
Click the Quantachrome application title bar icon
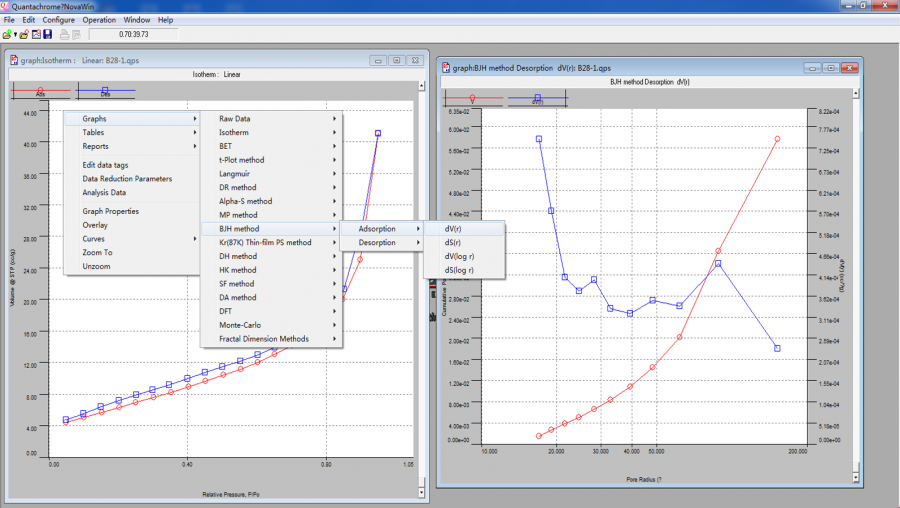tap(6, 6)
